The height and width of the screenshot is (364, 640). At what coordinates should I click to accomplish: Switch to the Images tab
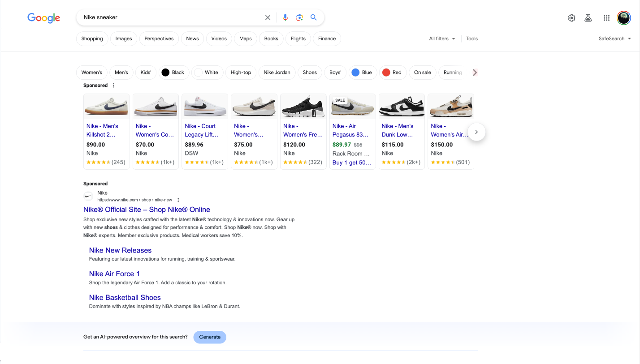pos(124,39)
